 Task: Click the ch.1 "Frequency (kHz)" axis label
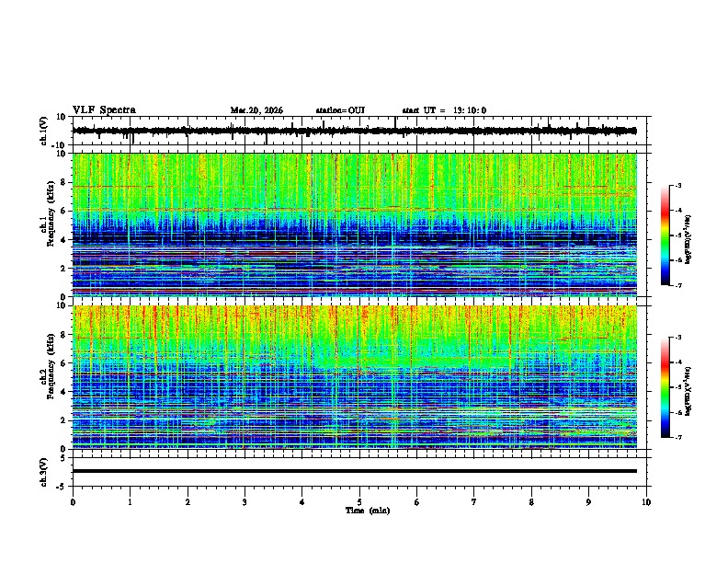coord(51,214)
